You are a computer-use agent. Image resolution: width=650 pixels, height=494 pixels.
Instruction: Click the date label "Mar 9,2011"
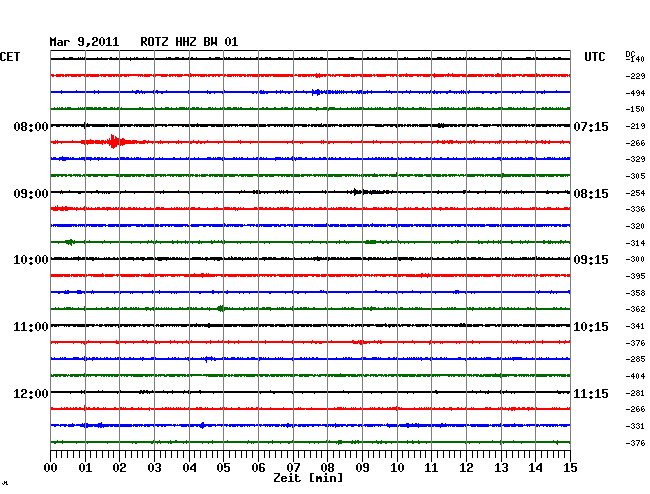click(x=84, y=42)
